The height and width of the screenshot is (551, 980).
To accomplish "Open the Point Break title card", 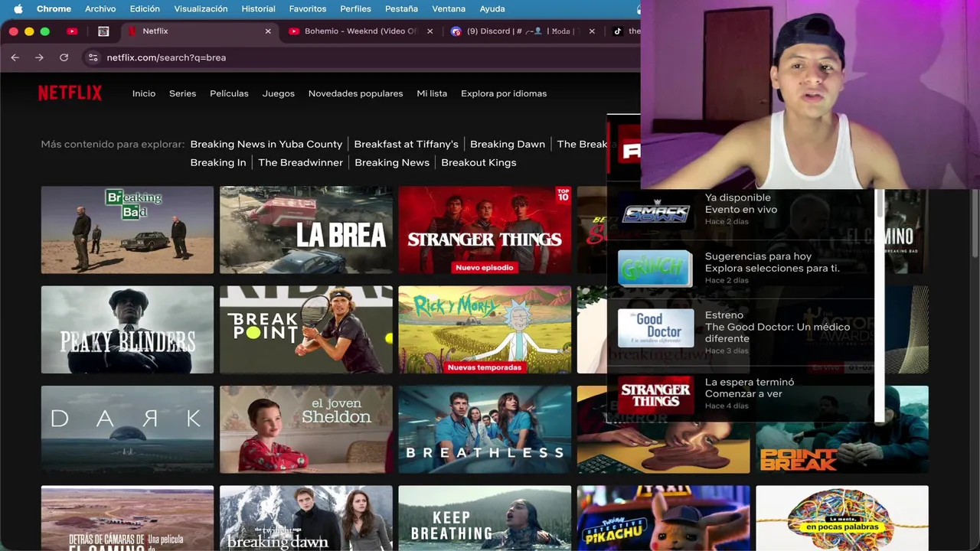I will [x=842, y=448].
